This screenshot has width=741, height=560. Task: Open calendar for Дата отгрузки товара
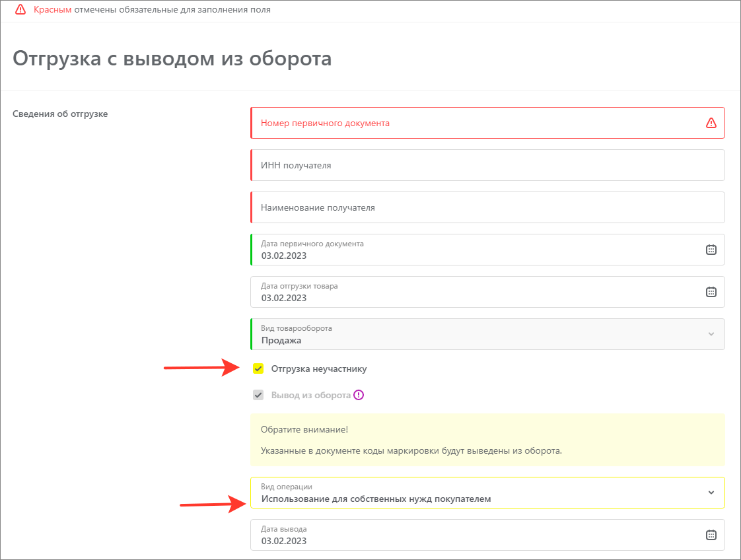[711, 292]
